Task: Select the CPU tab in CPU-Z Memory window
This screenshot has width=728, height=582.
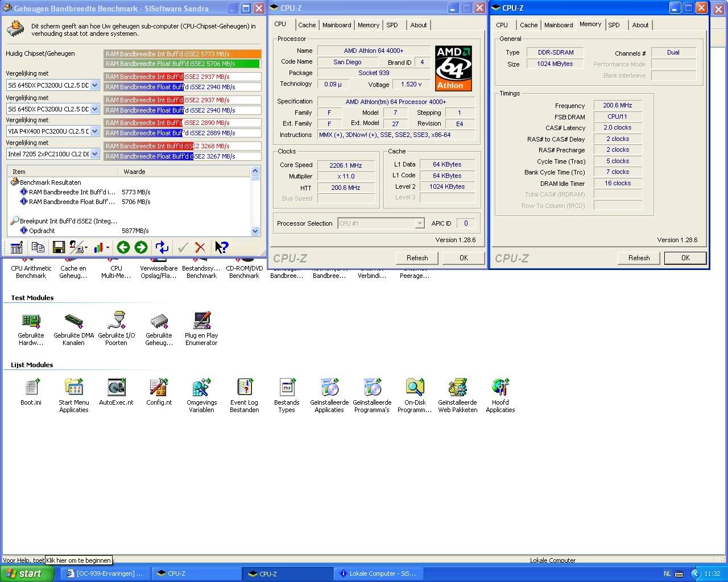Action: click(502, 25)
